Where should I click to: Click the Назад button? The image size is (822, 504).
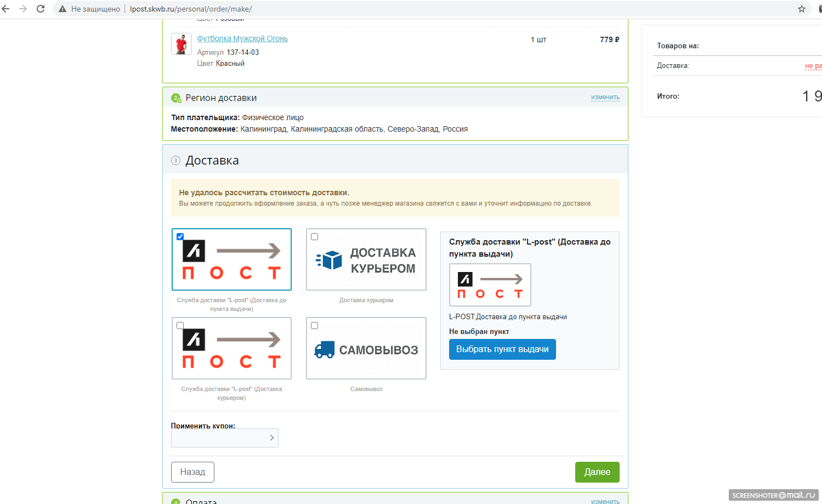tap(192, 472)
